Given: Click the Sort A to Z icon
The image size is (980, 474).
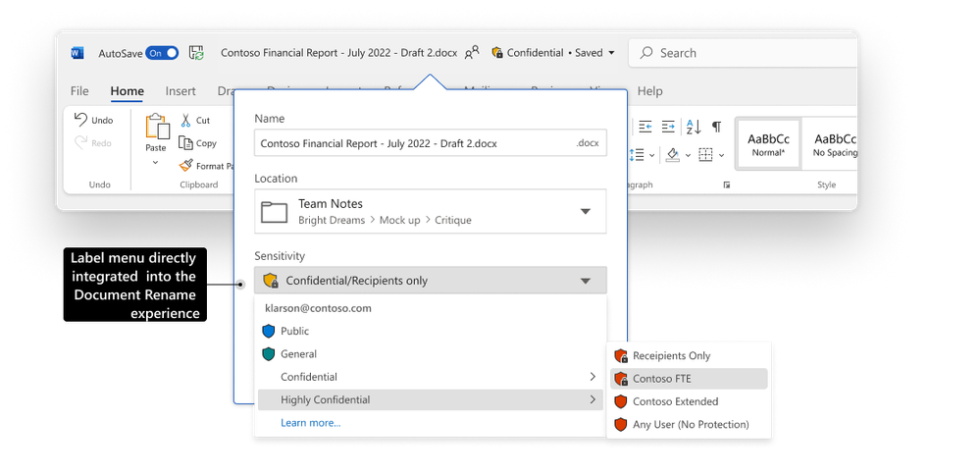Looking at the screenshot, I should [x=694, y=127].
